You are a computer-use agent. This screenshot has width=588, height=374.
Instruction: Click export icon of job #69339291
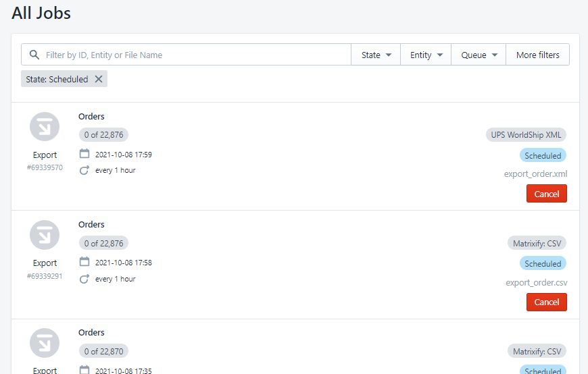point(45,235)
